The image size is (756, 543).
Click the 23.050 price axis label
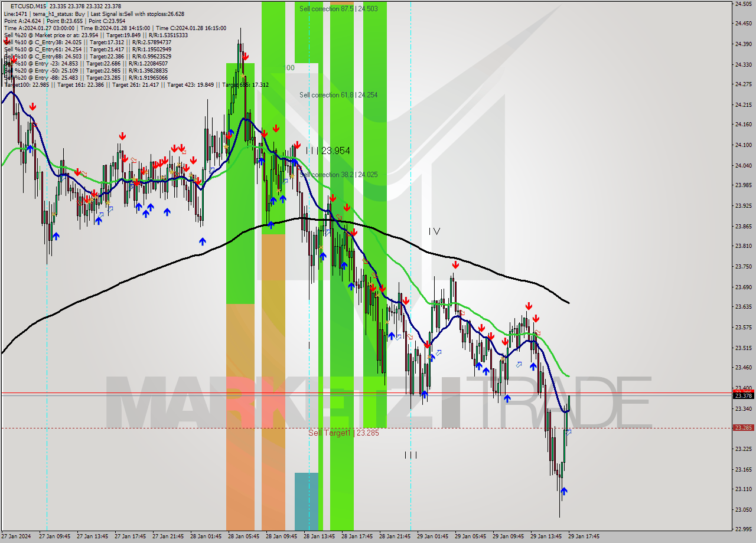coord(743,509)
